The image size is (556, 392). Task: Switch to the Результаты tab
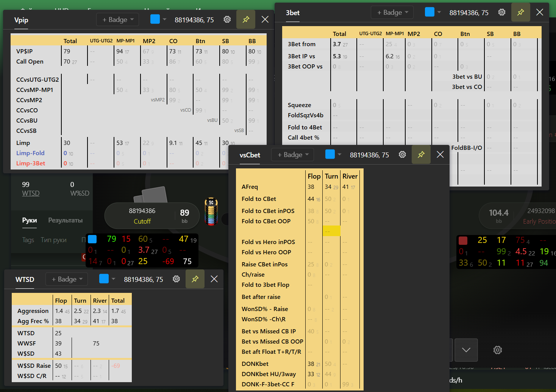pyautogui.click(x=65, y=220)
